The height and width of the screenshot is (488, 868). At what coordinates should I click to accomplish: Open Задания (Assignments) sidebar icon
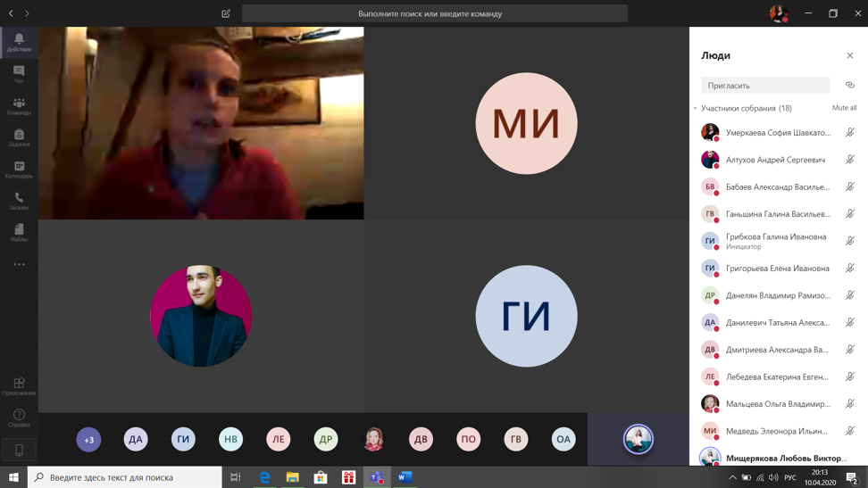(19, 137)
